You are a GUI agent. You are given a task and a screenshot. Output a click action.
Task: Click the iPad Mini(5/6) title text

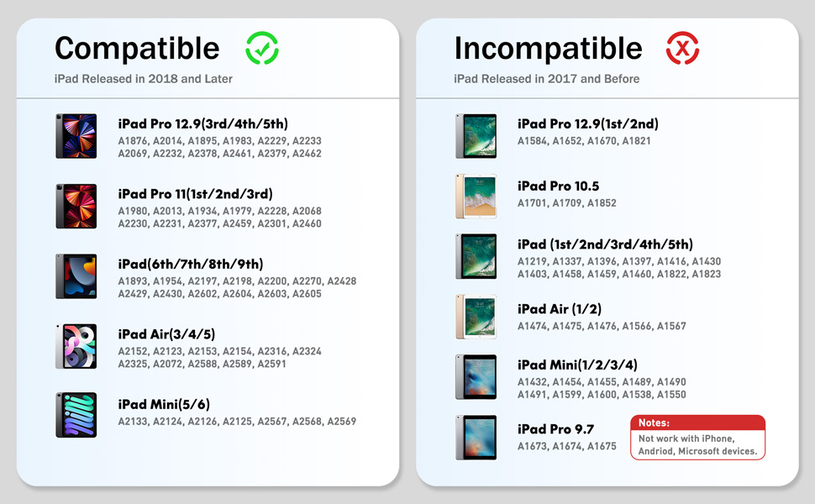[x=164, y=404]
